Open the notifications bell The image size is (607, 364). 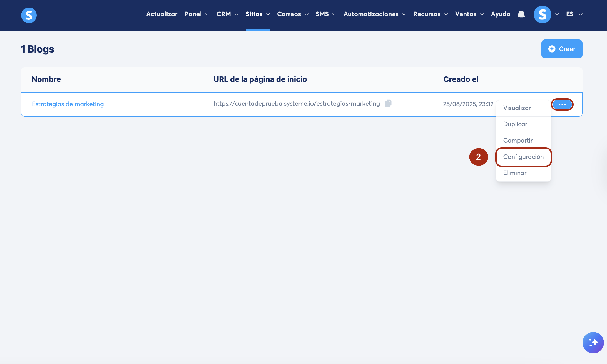521,14
